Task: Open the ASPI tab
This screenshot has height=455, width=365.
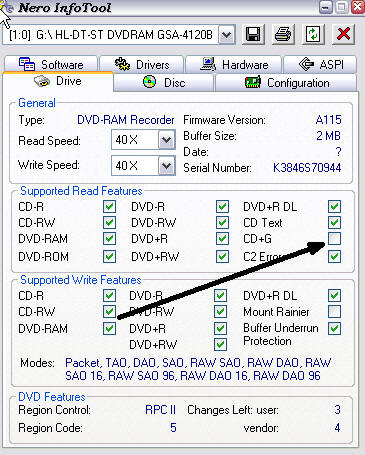Action: [x=320, y=64]
